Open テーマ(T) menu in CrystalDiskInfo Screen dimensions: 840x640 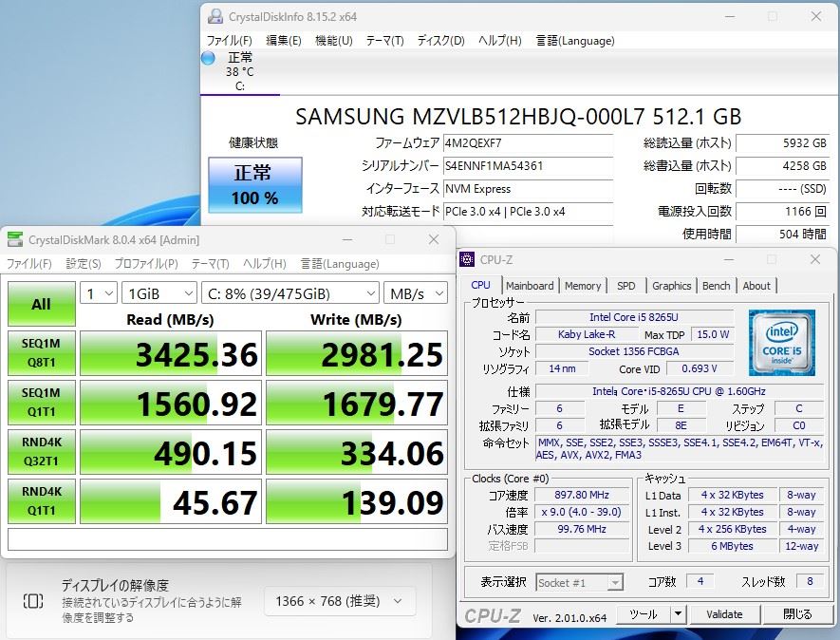384,41
